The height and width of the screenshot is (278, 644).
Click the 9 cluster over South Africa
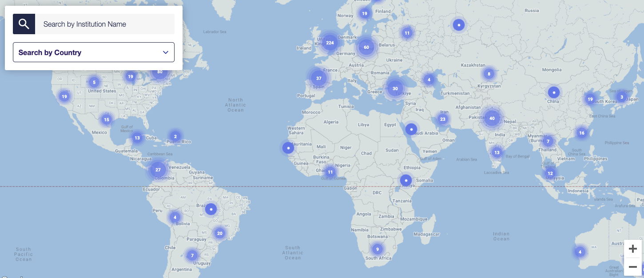[x=377, y=249]
